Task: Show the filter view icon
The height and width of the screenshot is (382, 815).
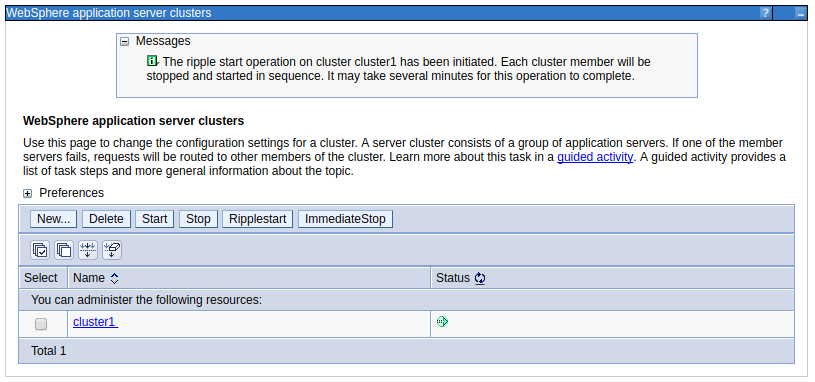Action: click(x=88, y=250)
